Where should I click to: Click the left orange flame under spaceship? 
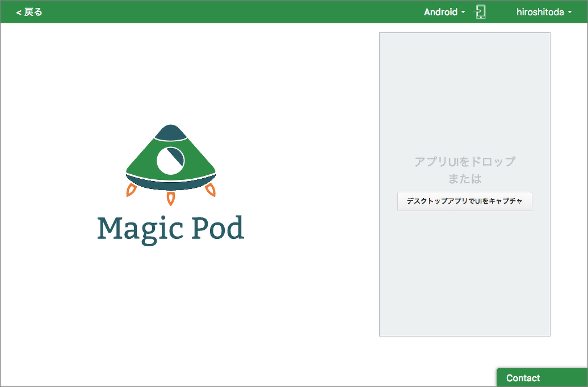point(131,190)
